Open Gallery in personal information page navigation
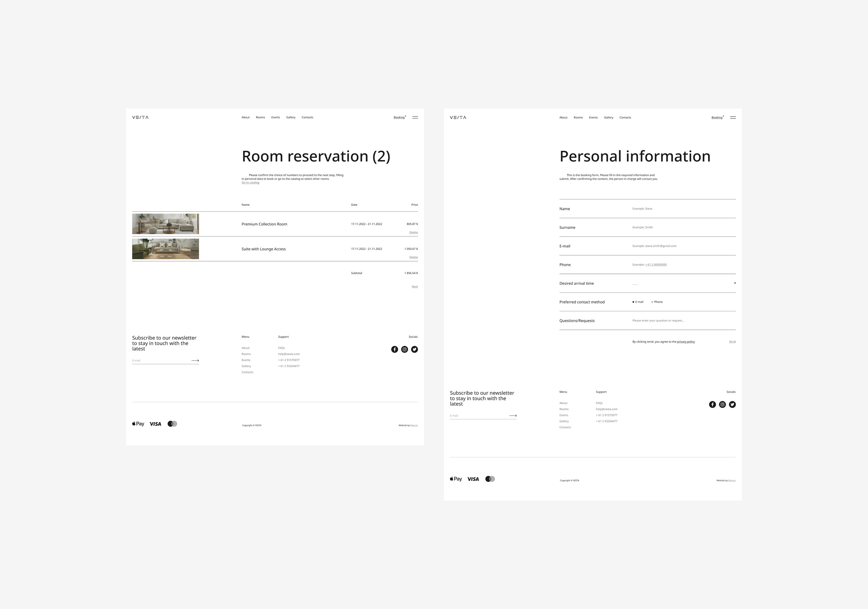Viewport: 868px width, 609px height. [x=608, y=117]
